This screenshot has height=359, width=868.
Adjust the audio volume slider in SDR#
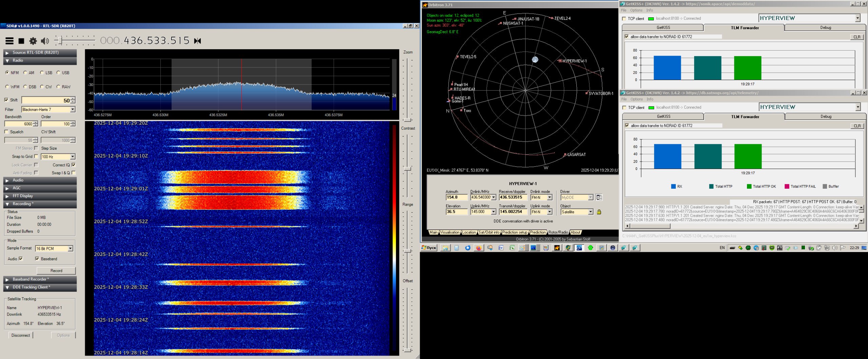60,41
